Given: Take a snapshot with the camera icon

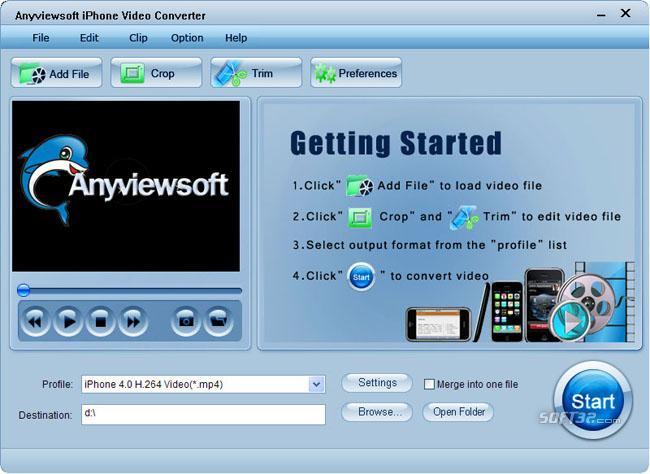Looking at the screenshot, I should point(185,321).
